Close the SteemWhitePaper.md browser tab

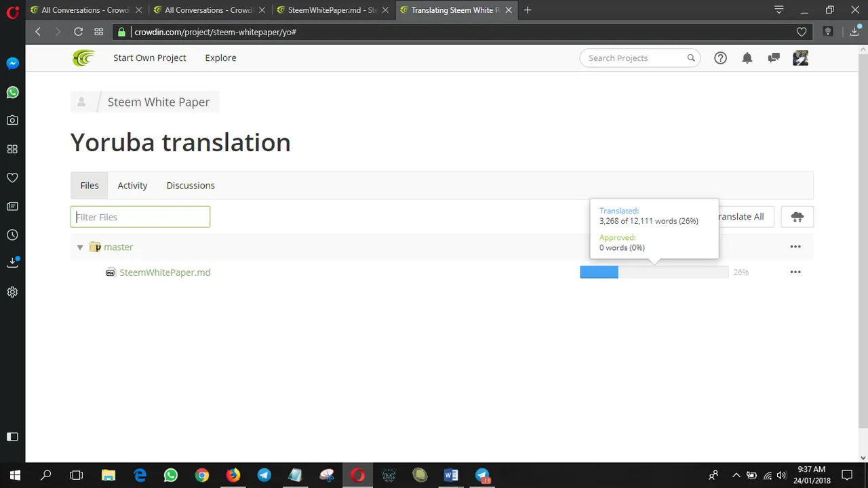385,10
